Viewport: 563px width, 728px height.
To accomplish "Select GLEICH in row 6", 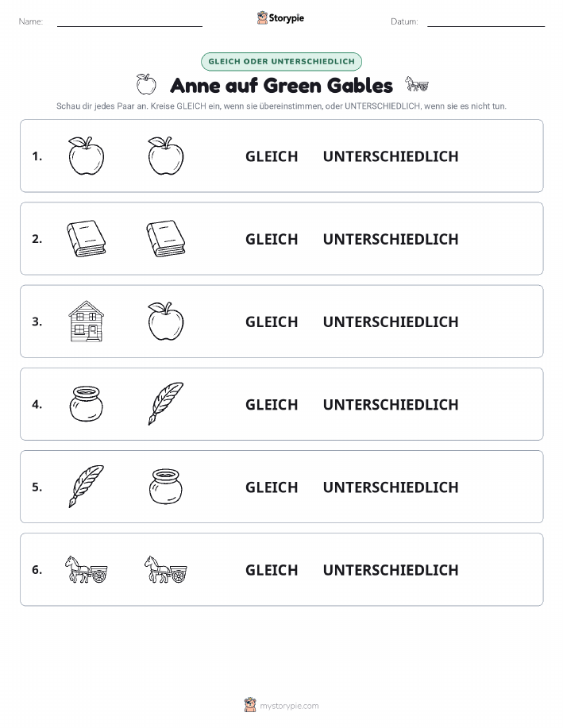I will pyautogui.click(x=272, y=570).
